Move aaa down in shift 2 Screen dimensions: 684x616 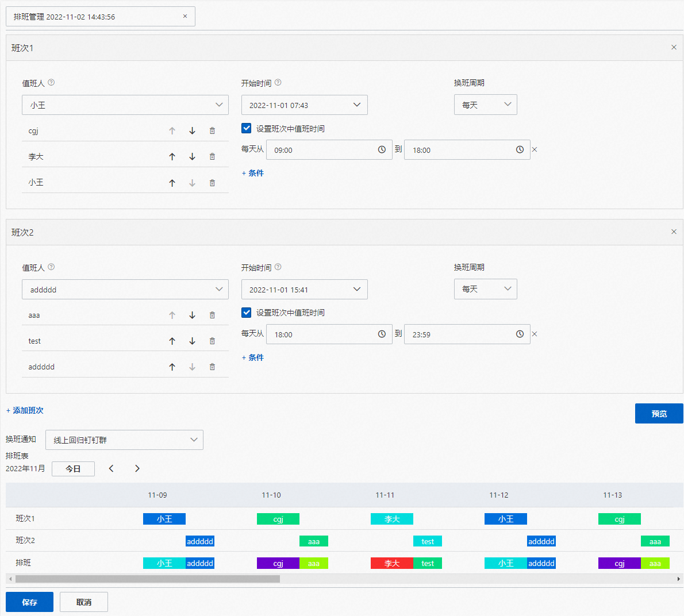click(x=192, y=315)
